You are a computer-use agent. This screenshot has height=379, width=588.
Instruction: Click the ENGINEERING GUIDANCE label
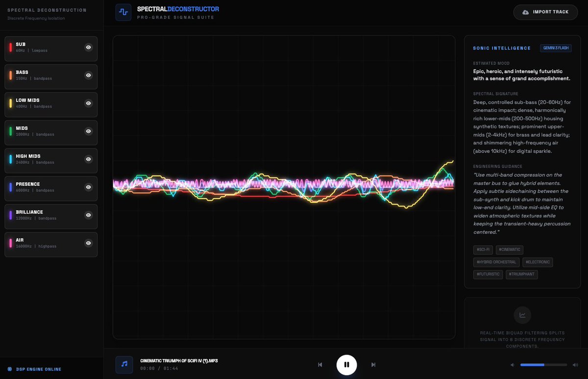[498, 166]
